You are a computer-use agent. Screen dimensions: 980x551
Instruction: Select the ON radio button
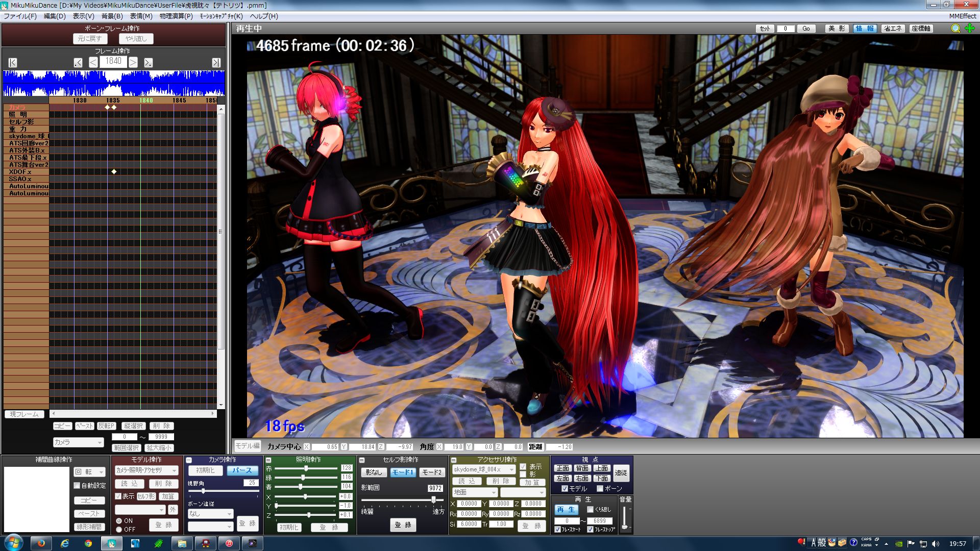[x=119, y=521]
